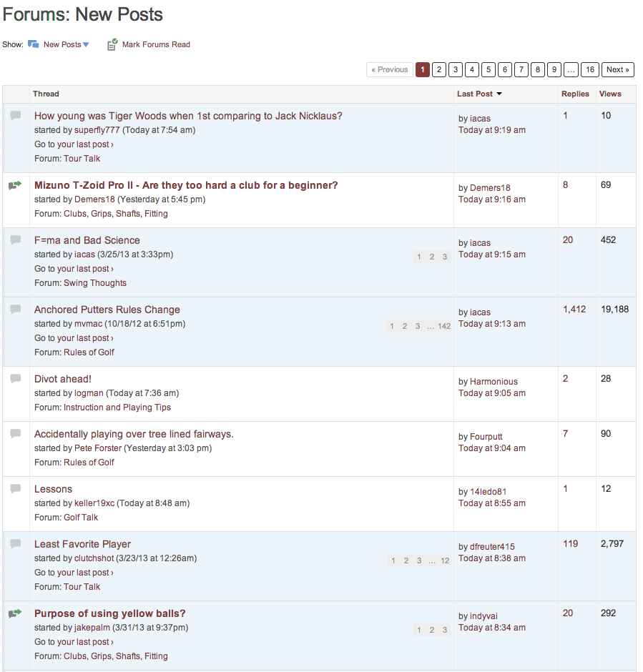
Task: Click the Divot ahead thread bubble icon
Action: point(15,379)
